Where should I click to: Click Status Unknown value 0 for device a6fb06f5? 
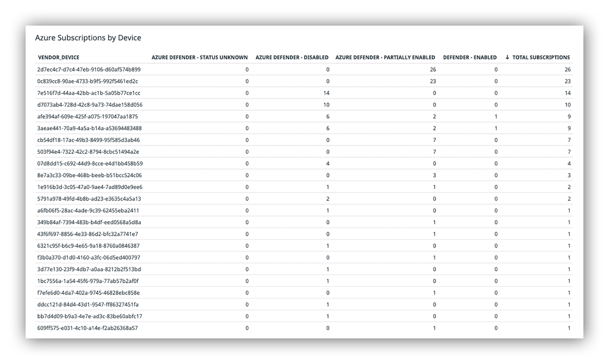click(247, 211)
